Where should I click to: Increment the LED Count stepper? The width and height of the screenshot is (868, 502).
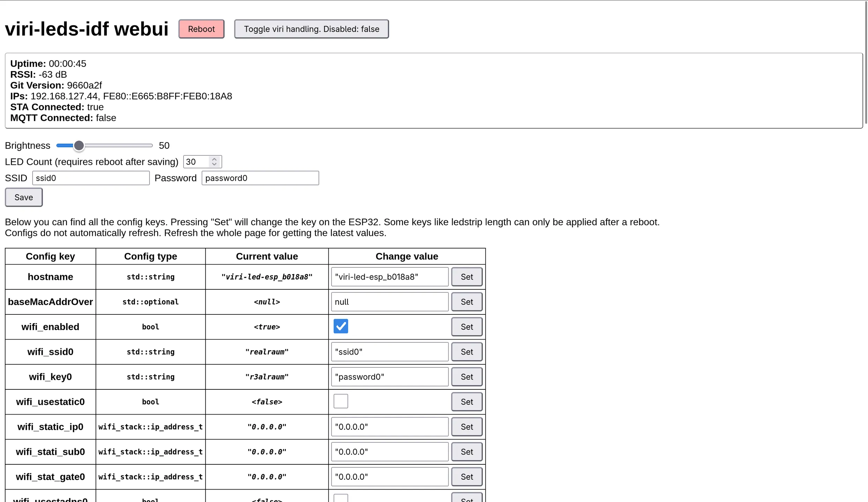click(x=214, y=159)
